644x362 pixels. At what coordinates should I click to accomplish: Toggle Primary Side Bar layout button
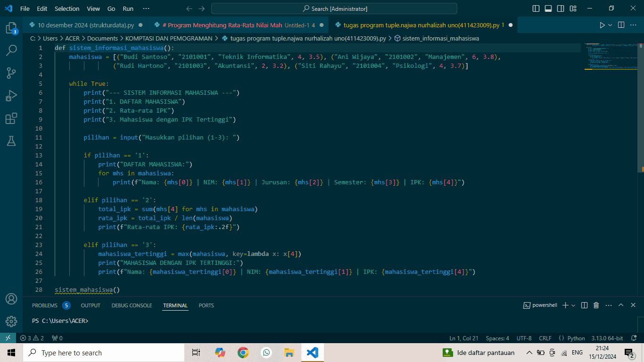(x=536, y=8)
